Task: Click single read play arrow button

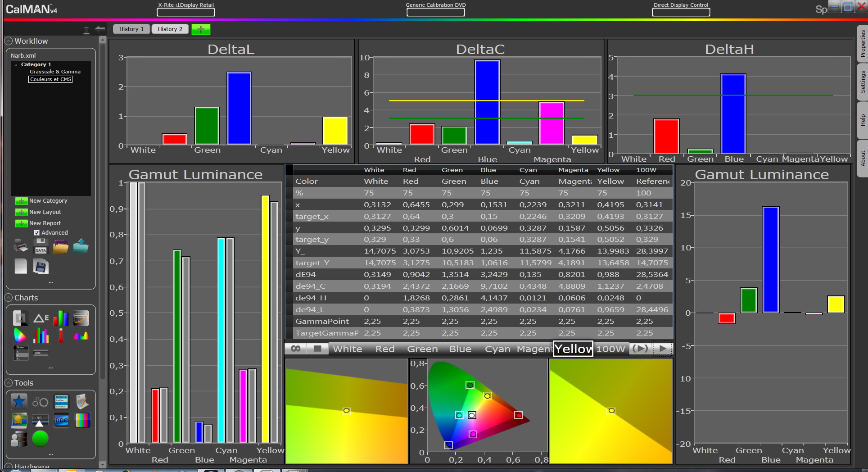Action: [663, 349]
